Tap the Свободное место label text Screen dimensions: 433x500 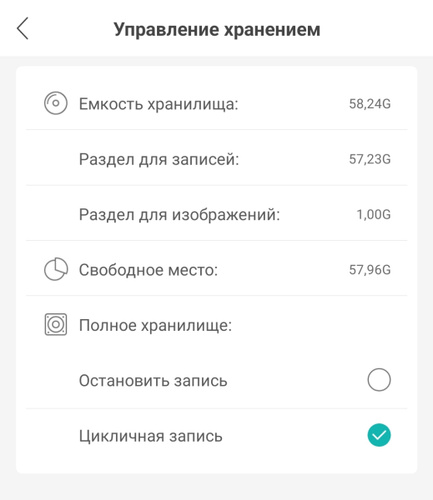click(148, 270)
